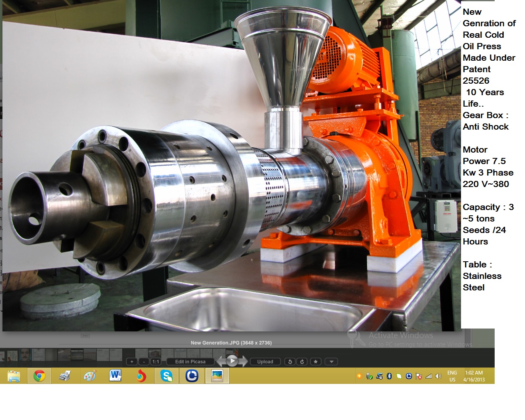Viewport: 525px width, 420px height.
Task: Rotate the photo counter-clockwise
Action: click(290, 361)
